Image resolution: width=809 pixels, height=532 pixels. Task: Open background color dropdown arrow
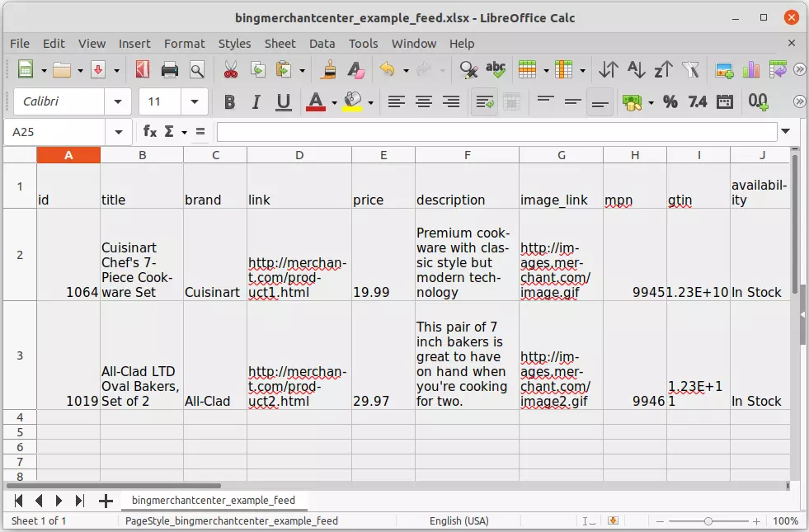pos(370,102)
